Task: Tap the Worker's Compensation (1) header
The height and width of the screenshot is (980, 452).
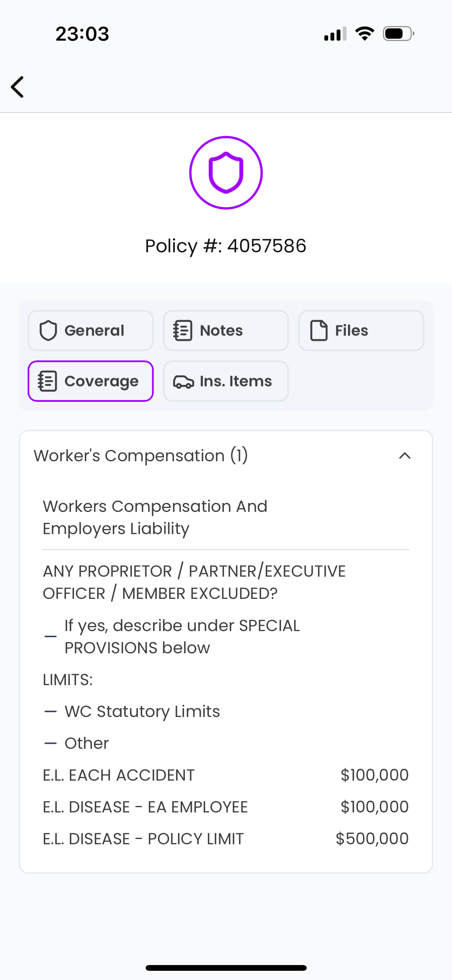Action: [x=141, y=455]
